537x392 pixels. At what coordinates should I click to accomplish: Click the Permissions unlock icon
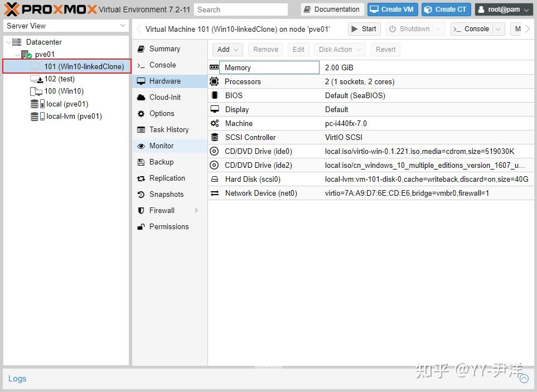pyautogui.click(x=141, y=226)
